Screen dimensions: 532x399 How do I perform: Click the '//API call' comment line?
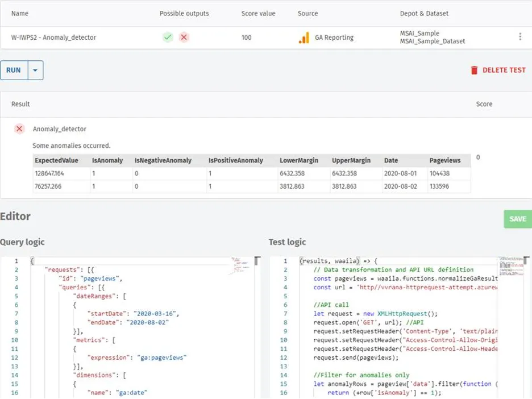pos(331,305)
